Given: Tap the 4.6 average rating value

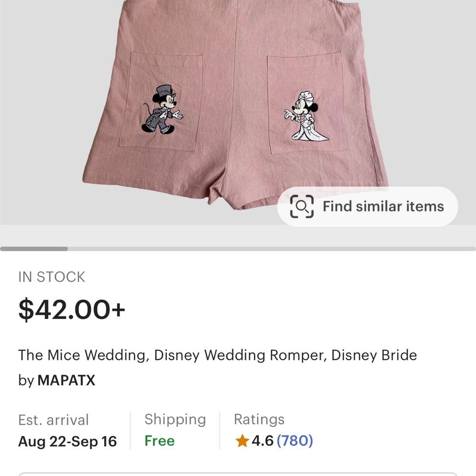Looking at the screenshot, I should (x=261, y=441).
